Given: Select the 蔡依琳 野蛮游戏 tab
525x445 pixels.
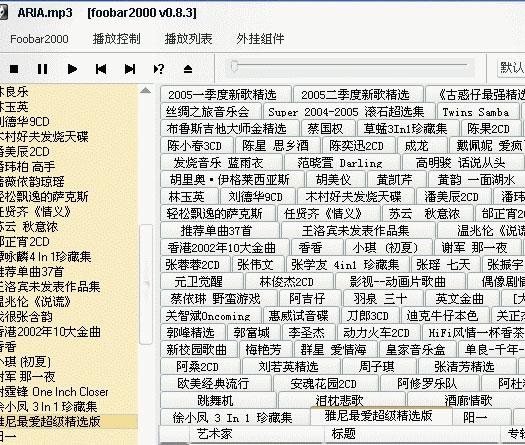Looking at the screenshot, I should (219, 299).
